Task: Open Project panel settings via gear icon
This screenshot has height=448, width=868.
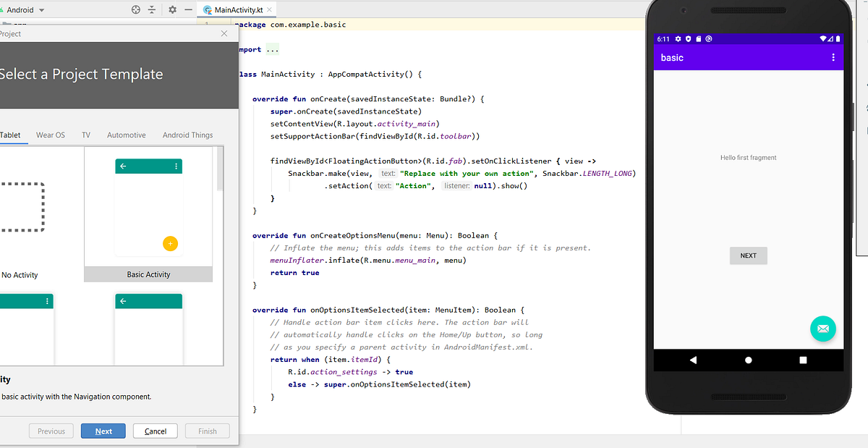Action: coord(171,11)
